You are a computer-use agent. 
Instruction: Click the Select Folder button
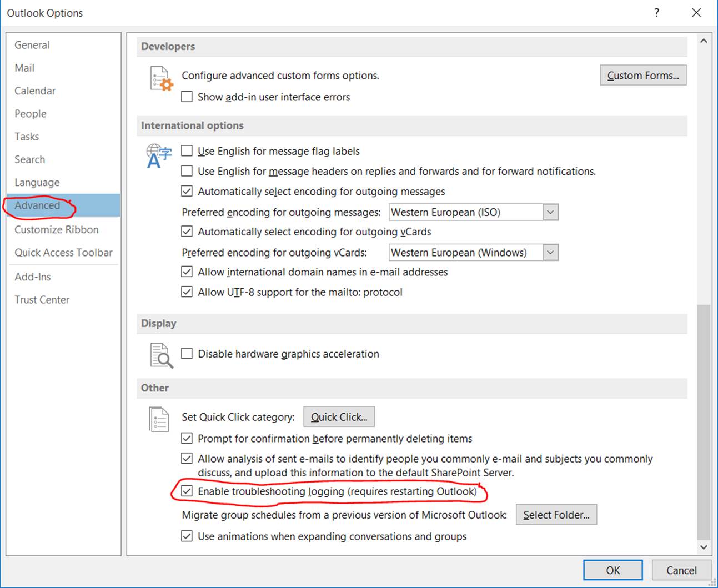[556, 514]
